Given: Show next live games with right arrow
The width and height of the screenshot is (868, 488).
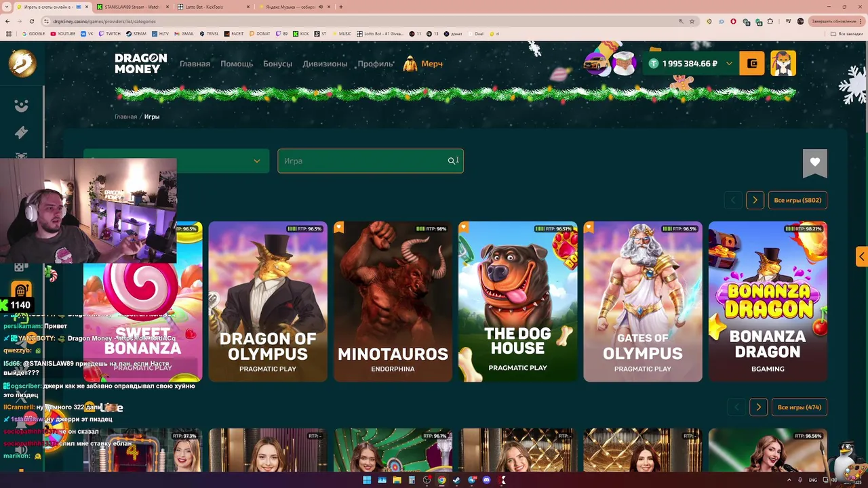Looking at the screenshot, I should point(758,407).
